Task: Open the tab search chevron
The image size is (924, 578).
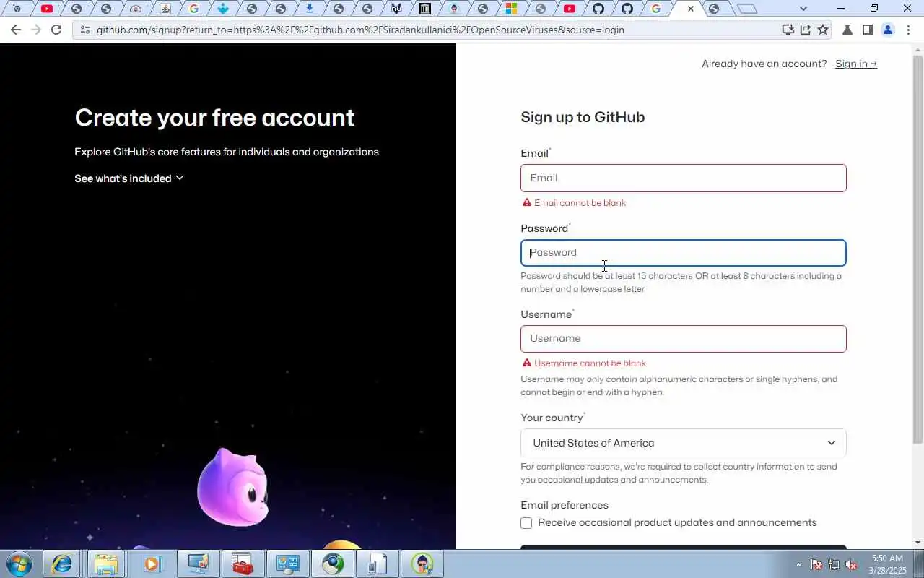Action: coord(803,9)
